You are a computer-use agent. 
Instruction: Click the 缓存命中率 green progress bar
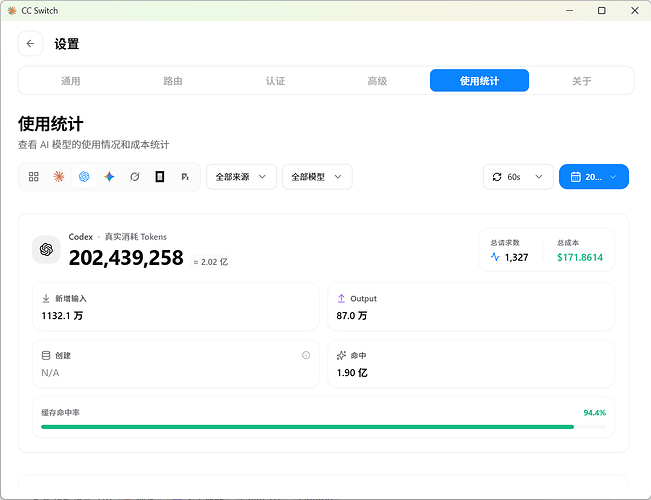coord(323,427)
